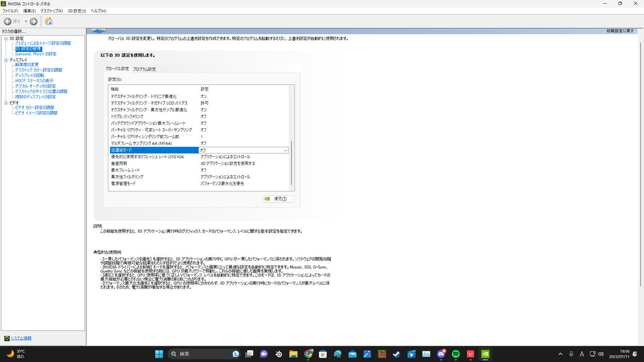This screenshot has width=644, height=362.
Task: Open ビデオ カラー設定の調整 item
Action: [x=35, y=108]
